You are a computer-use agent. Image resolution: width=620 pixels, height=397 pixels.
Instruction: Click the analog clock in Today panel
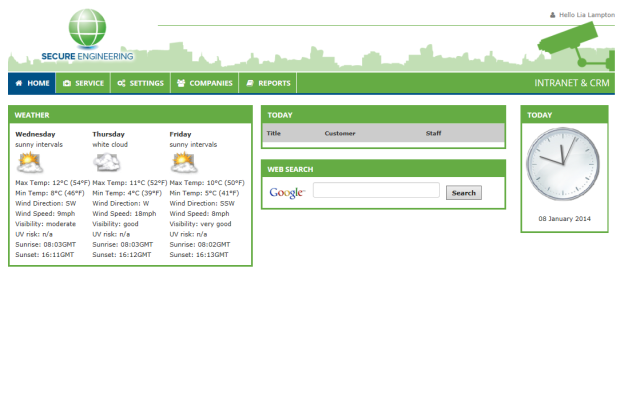(563, 163)
